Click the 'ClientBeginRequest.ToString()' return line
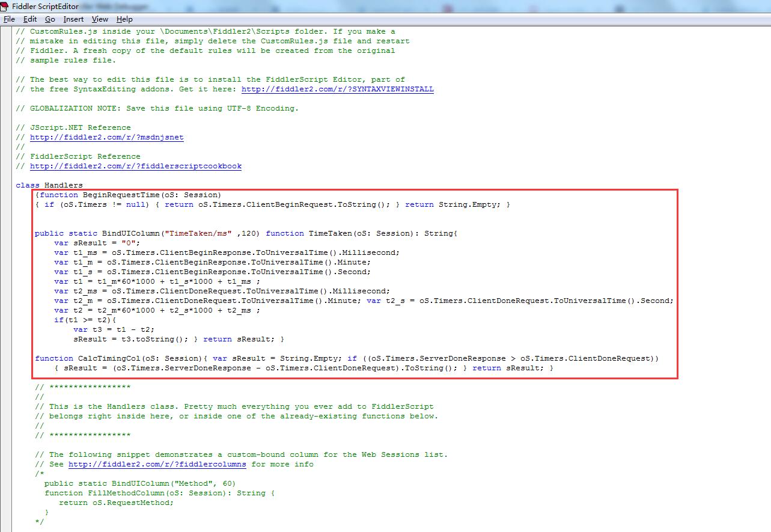The height and width of the screenshot is (532, 771). (272, 204)
